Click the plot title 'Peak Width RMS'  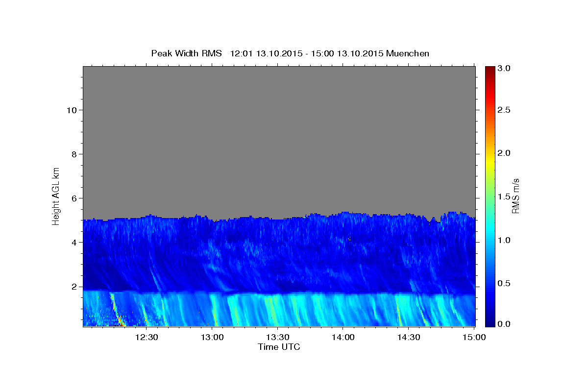[186, 53]
